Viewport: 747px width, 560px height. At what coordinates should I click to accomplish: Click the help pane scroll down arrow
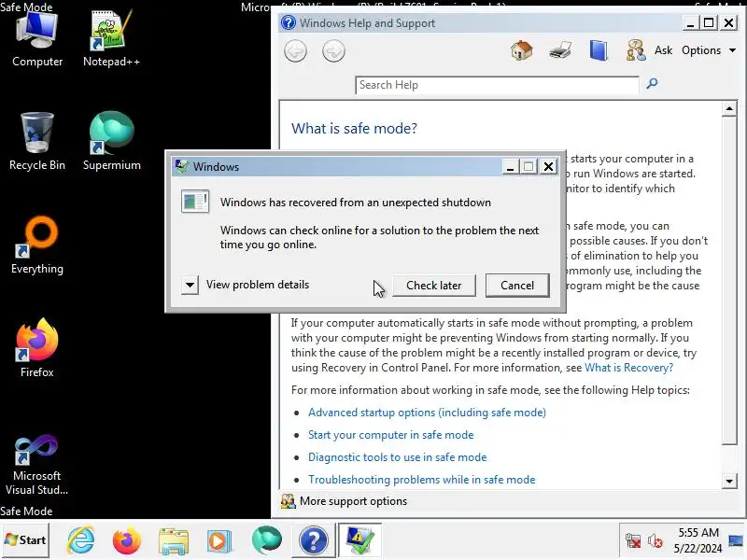pos(729,481)
